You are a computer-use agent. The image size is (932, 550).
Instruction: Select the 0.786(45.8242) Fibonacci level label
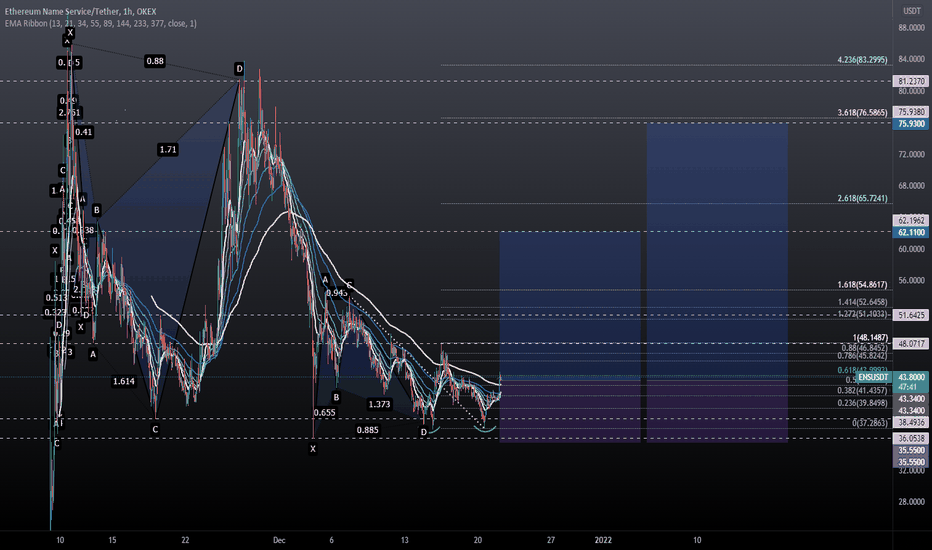click(x=862, y=356)
